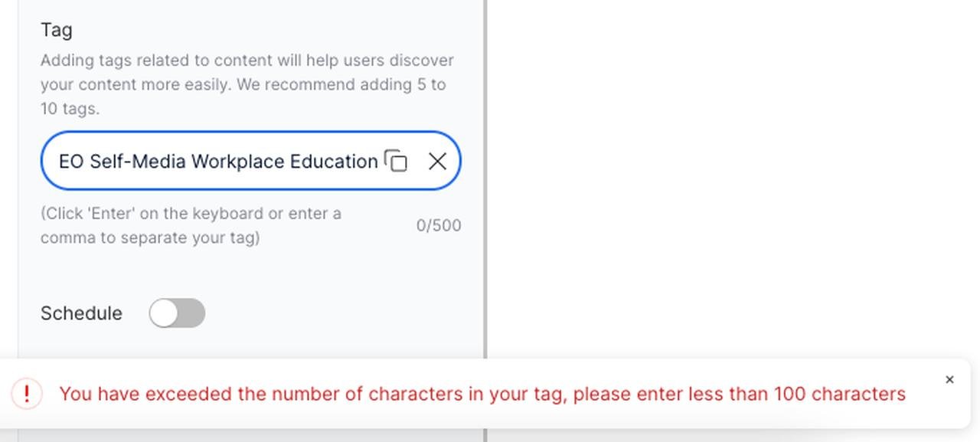Copy the tag field contents via copy icon
Viewport: 980px width, 442px height.
[x=396, y=161]
